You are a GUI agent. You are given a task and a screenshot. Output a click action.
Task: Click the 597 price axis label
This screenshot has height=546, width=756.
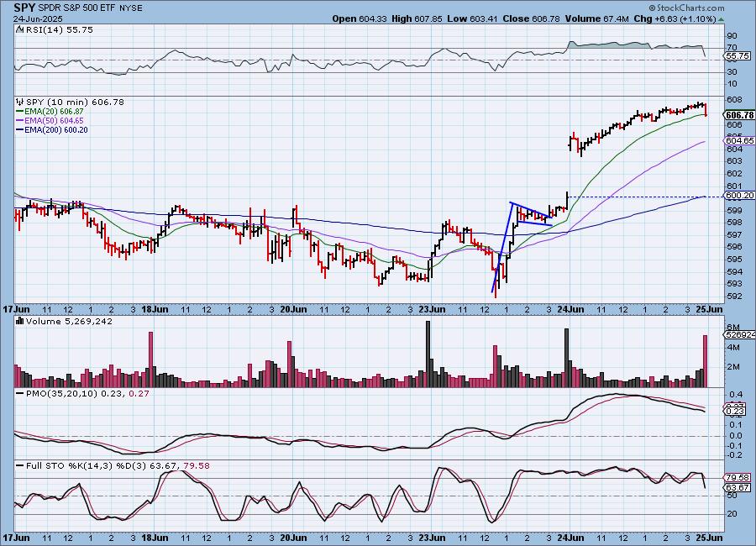pyautogui.click(x=734, y=235)
